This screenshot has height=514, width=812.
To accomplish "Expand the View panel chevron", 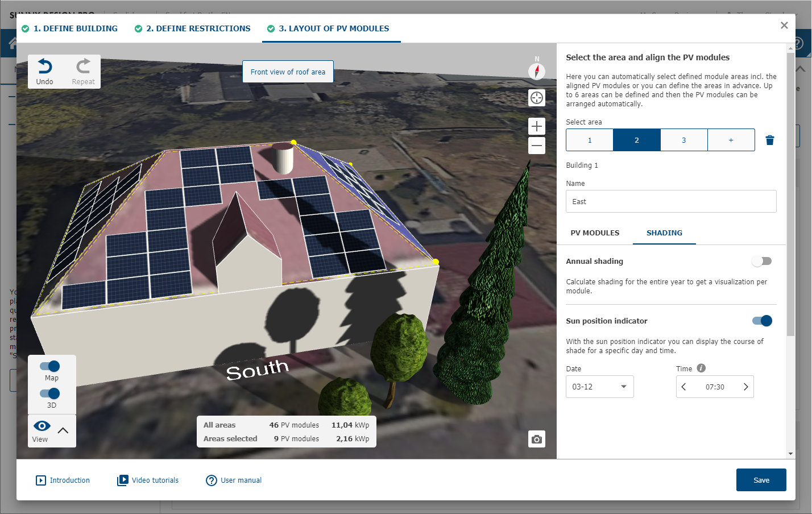I will coord(63,430).
